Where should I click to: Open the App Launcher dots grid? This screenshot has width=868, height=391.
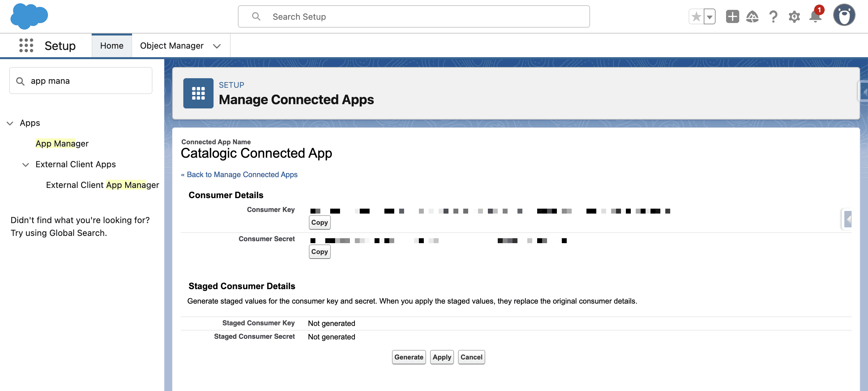[x=26, y=45]
